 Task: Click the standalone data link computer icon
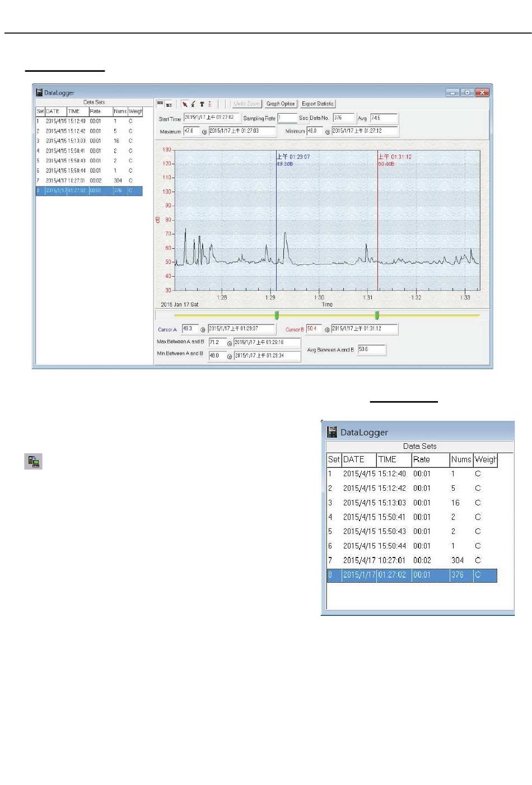pos(34,461)
